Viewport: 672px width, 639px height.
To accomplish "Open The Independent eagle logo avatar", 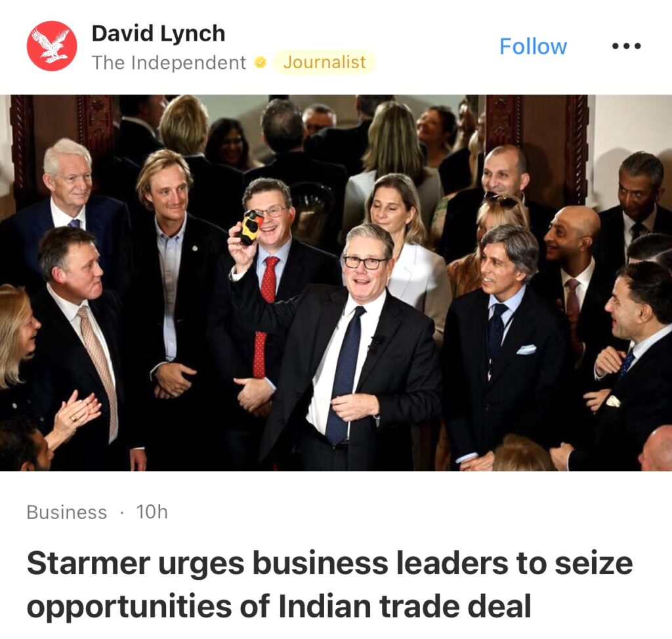I will pyautogui.click(x=52, y=46).
